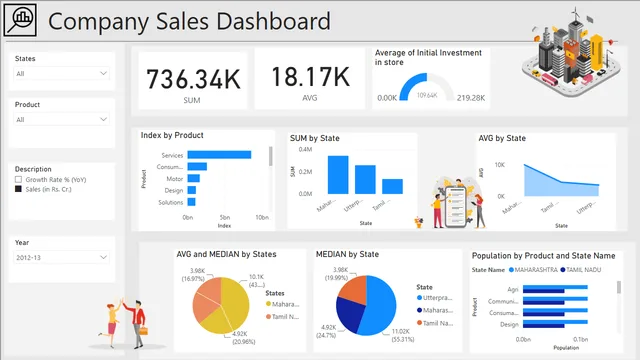Image resolution: width=640 pixels, height=360 pixels.
Task: Uncheck the Sales (in Rs. Cr.) checkbox
Action: click(x=18, y=189)
